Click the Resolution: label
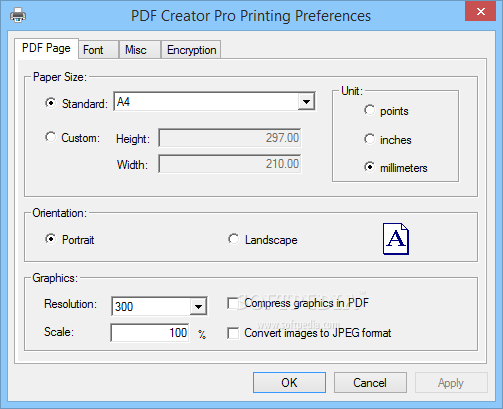Viewport: 503px width, 409px height. point(70,304)
